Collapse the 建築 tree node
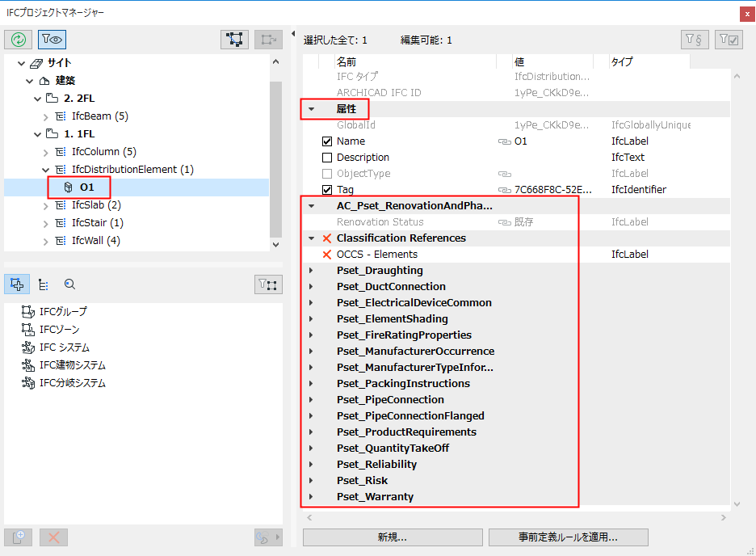The width and height of the screenshot is (756, 556). tap(29, 81)
